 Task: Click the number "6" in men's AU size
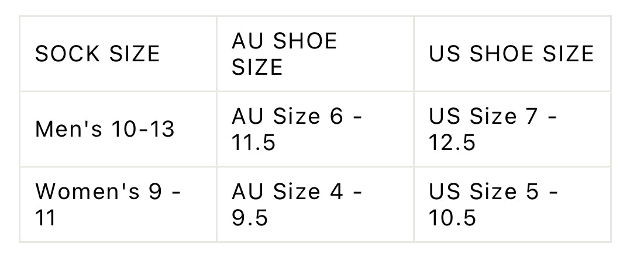point(336,116)
